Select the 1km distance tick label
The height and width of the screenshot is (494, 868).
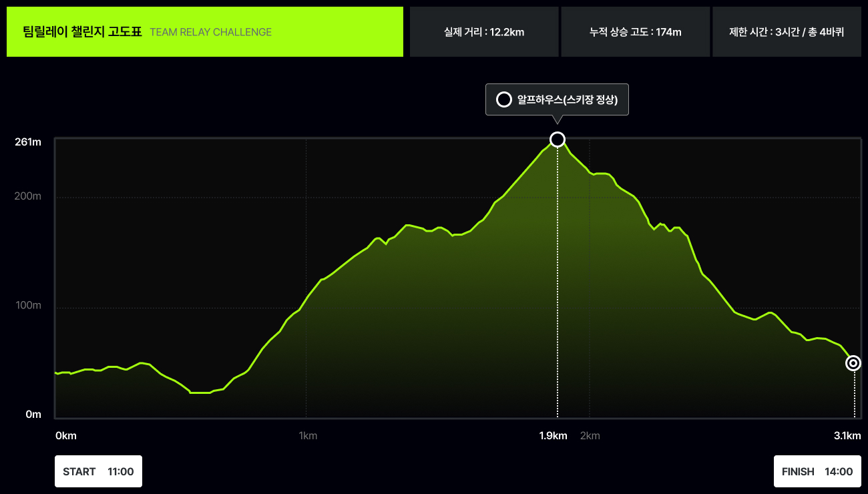308,436
